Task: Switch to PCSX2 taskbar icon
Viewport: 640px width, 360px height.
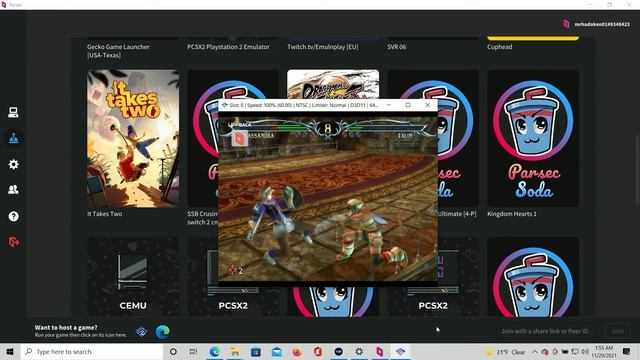Action: 400,351
